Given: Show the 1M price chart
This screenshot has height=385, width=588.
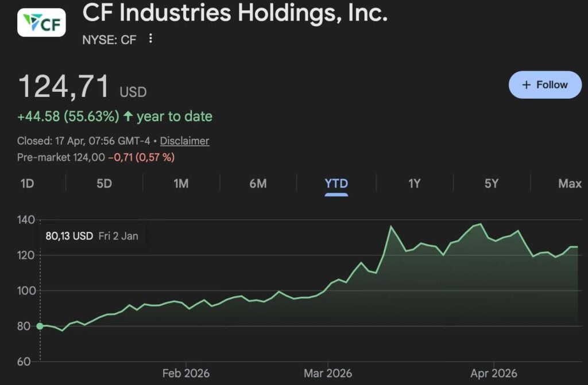Looking at the screenshot, I should [181, 184].
